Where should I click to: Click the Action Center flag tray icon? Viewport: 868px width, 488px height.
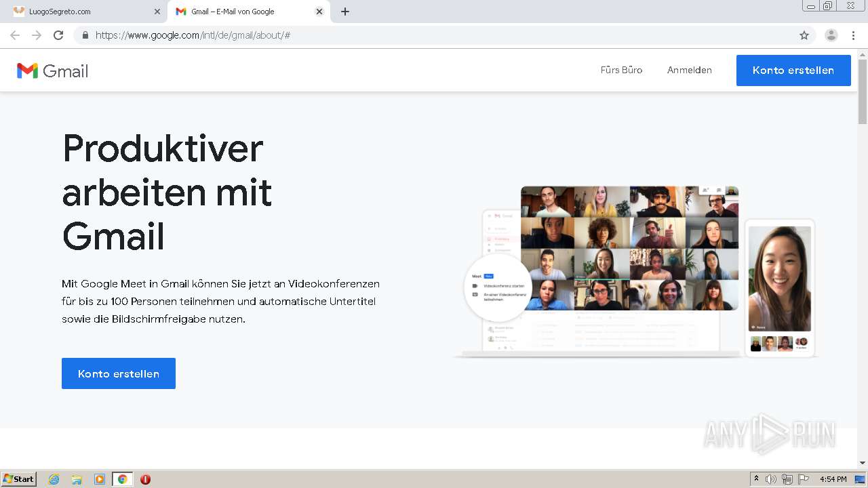pyautogui.click(x=803, y=479)
